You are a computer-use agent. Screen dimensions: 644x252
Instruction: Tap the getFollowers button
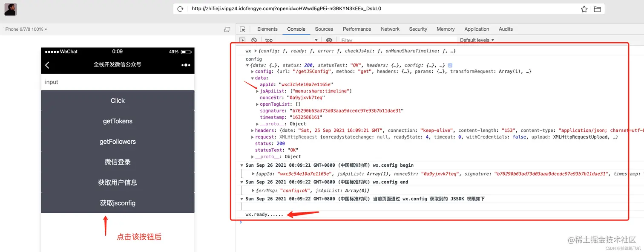(118, 142)
